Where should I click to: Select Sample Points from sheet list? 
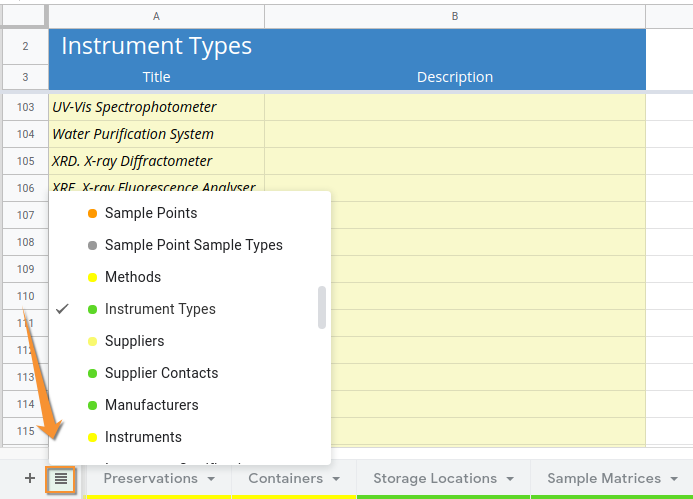point(150,213)
